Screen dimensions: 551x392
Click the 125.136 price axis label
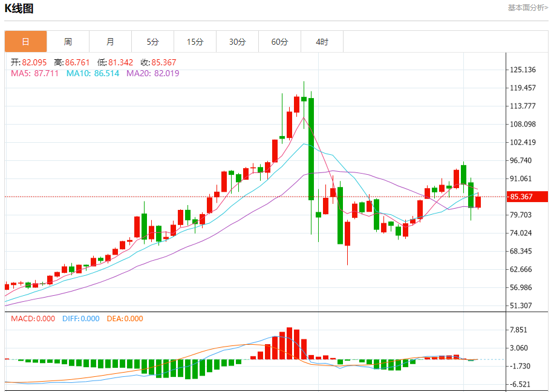pyautogui.click(x=523, y=70)
